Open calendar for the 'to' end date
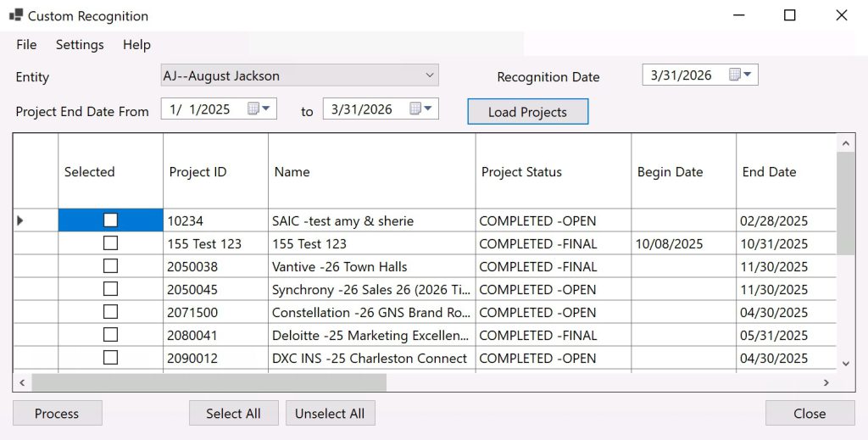The width and height of the screenshot is (868, 440). pos(420,109)
